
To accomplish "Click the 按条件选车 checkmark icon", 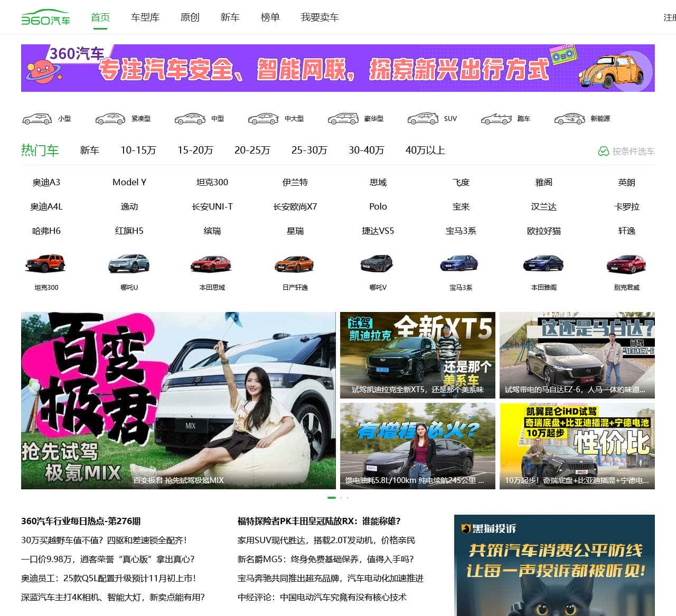I will pos(603,151).
